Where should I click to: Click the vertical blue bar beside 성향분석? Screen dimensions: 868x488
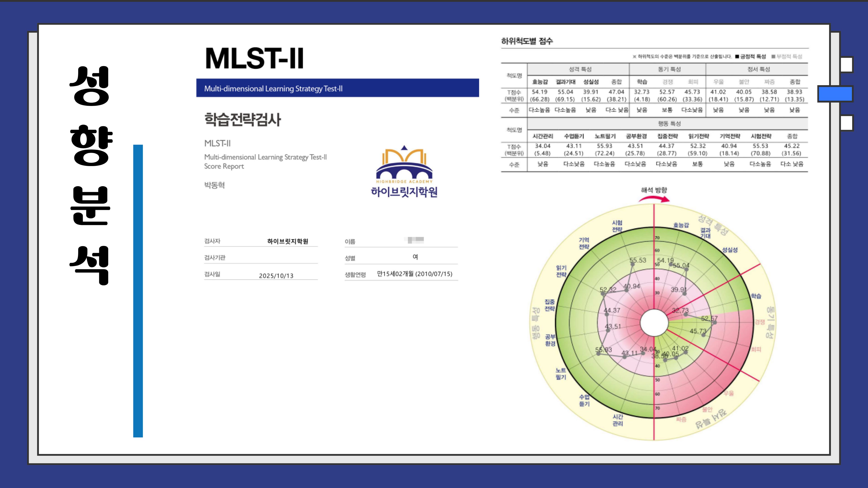pos(138,291)
